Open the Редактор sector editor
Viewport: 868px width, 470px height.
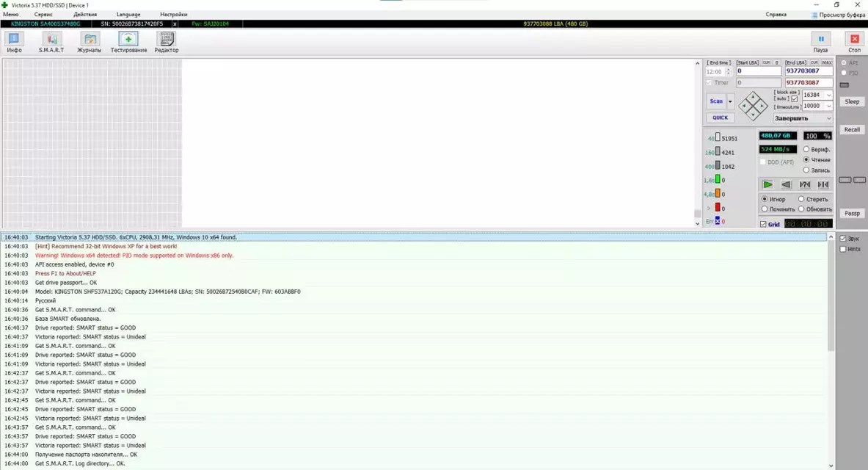167,42
